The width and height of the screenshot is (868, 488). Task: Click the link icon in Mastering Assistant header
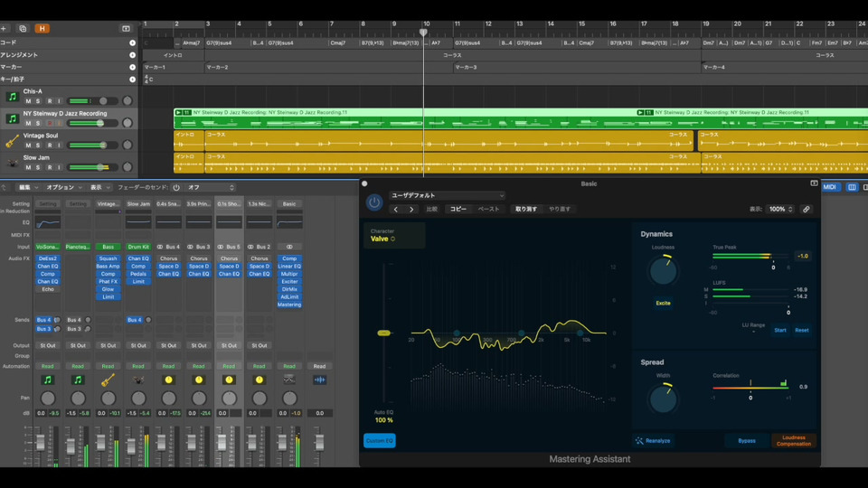click(806, 209)
